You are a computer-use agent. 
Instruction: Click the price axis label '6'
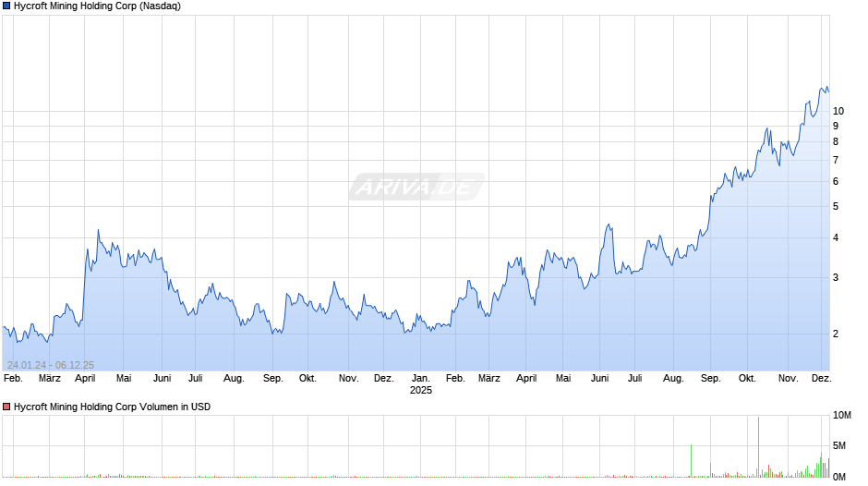tap(836, 181)
